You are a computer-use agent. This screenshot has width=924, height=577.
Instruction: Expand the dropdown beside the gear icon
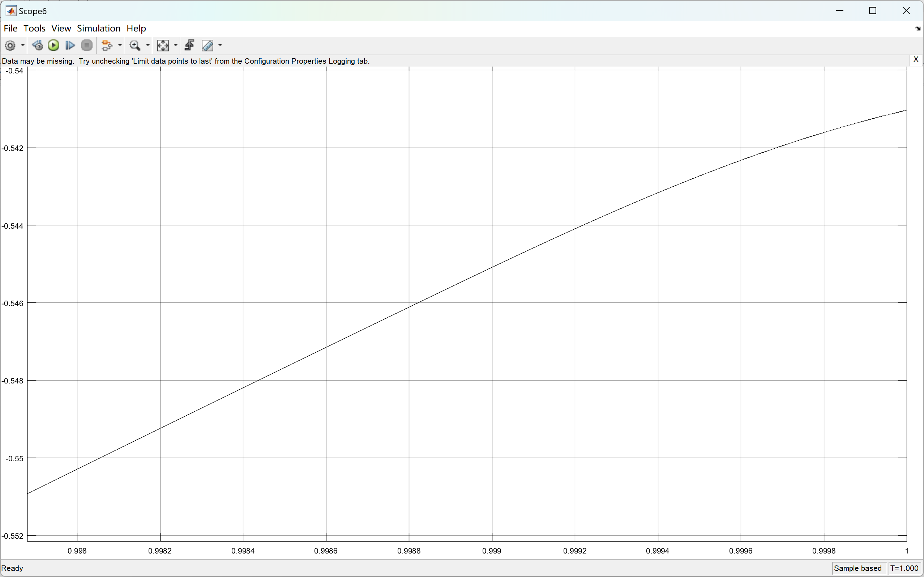coord(23,46)
